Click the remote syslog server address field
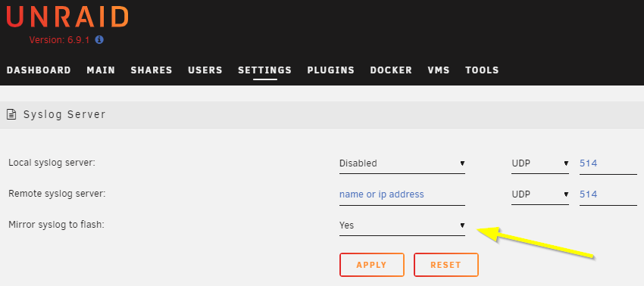Screen dimensions: 644x286 [x=402, y=194]
